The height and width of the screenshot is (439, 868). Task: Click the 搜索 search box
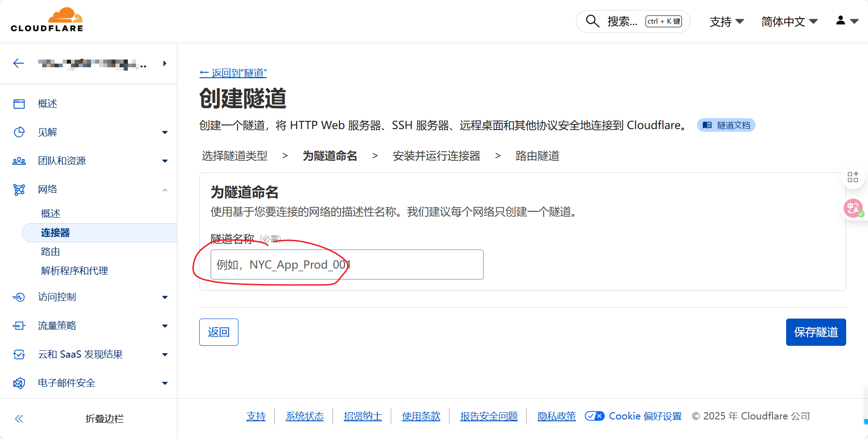point(633,21)
